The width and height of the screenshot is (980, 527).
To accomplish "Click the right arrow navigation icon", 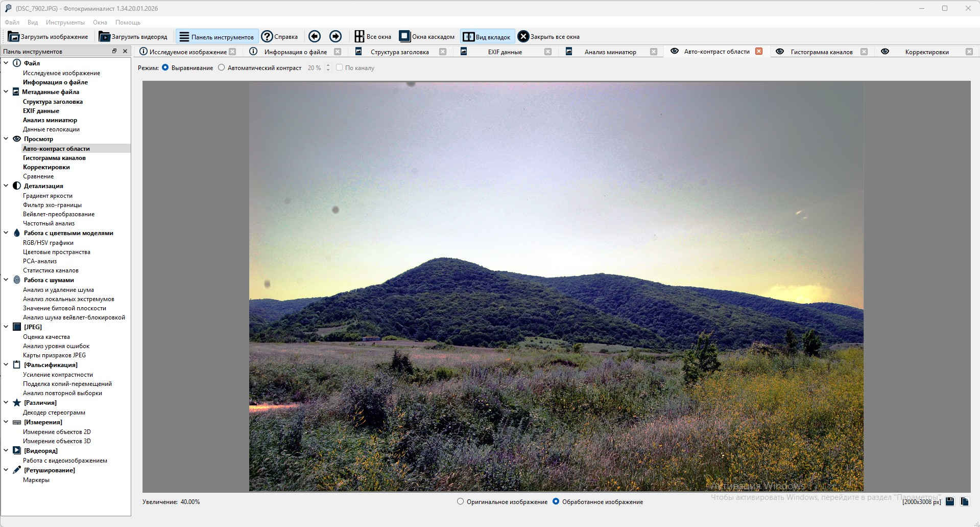I will click(336, 36).
